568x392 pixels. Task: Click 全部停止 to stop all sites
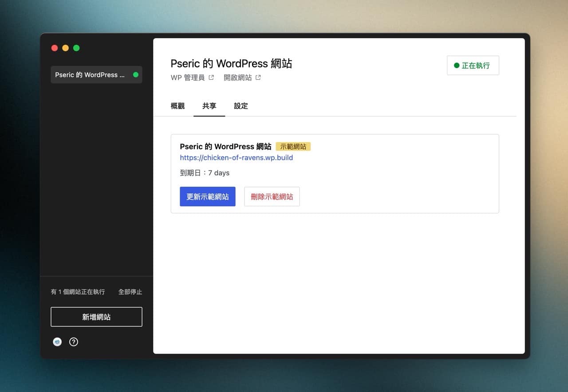[x=130, y=292]
